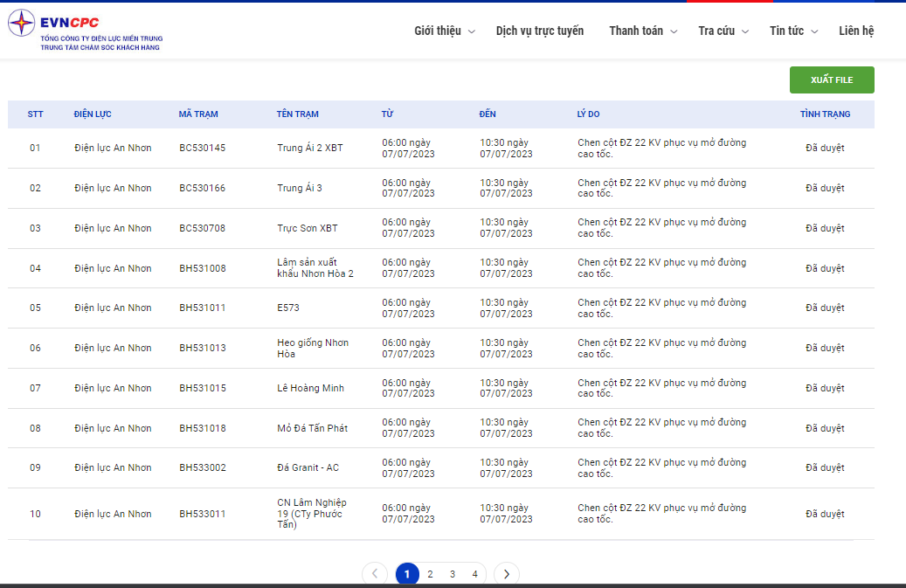This screenshot has height=588, width=906.
Task: Select current page 1 indicator
Action: 407,574
